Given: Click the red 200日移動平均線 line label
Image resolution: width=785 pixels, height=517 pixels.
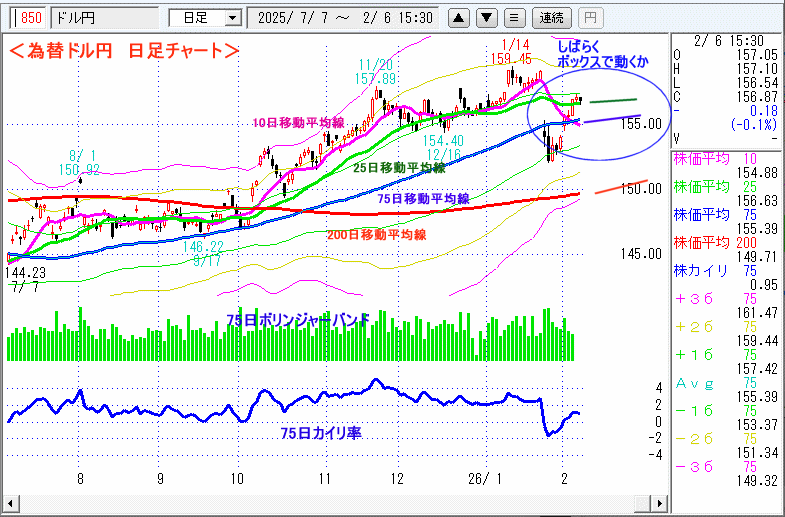Looking at the screenshot, I should coord(377,234).
